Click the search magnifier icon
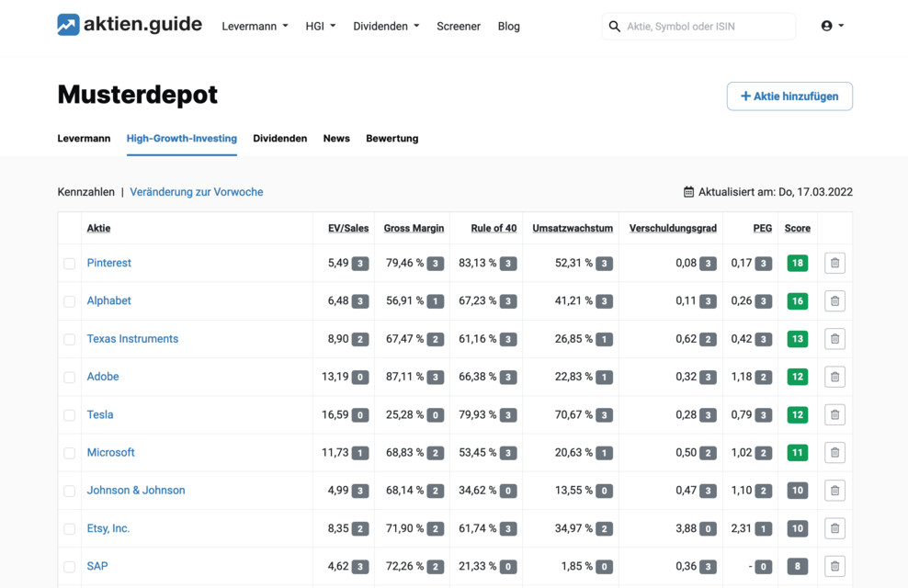This screenshot has width=908, height=588. click(615, 27)
